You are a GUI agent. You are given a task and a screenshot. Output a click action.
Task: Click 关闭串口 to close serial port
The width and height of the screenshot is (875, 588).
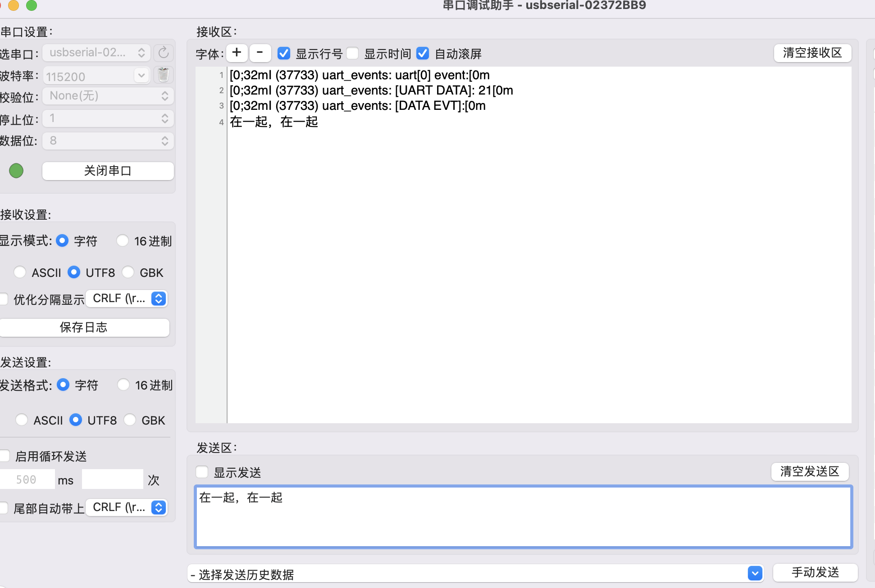click(108, 171)
